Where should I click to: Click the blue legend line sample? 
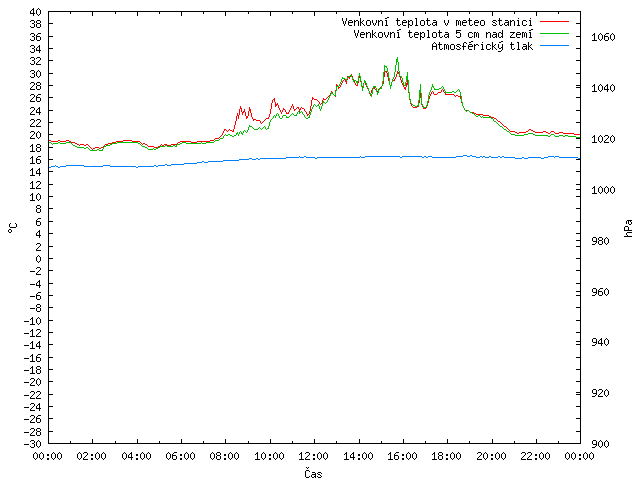554,46
